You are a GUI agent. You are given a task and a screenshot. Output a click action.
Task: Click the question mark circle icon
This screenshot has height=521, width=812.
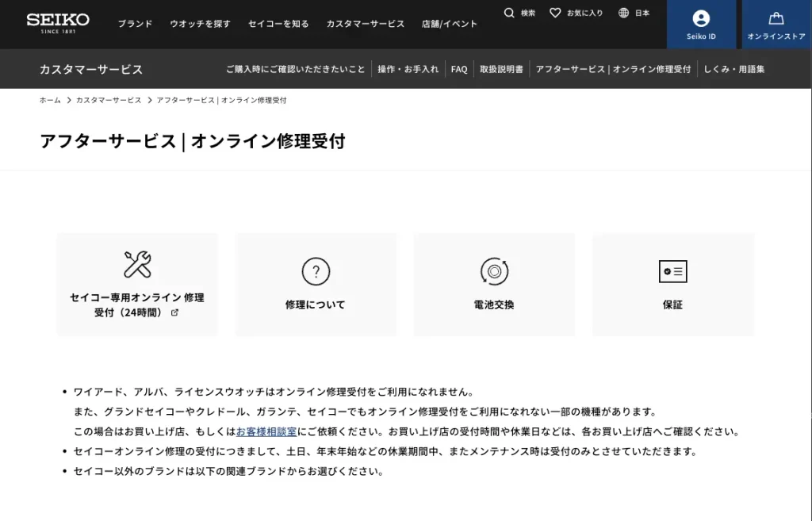pos(316,271)
